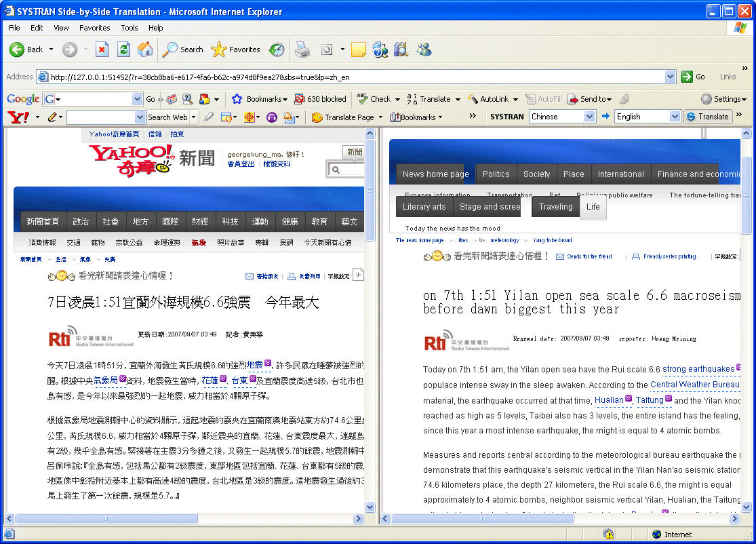Expand the address bar URL history dropdown
This screenshot has height=544, width=756.
click(670, 77)
